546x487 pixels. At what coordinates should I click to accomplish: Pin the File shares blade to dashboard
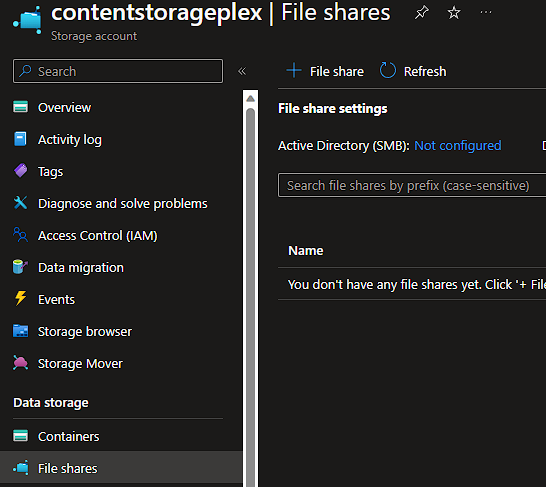pyautogui.click(x=421, y=13)
